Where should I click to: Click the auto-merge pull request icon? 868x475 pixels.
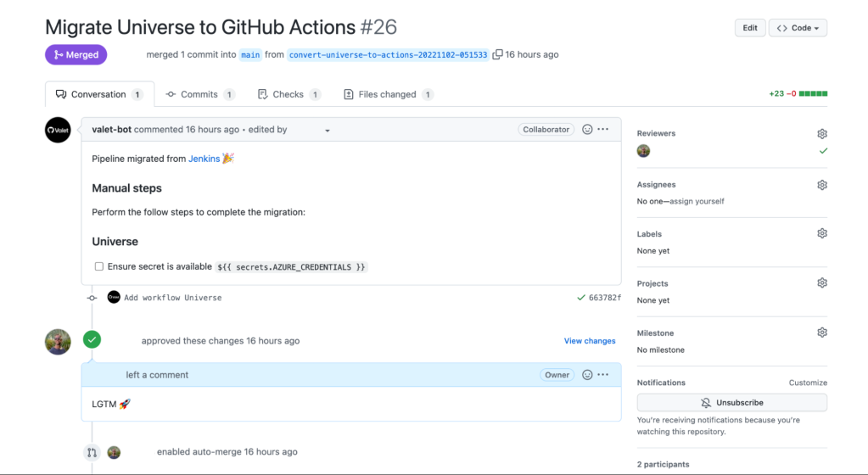click(x=92, y=452)
